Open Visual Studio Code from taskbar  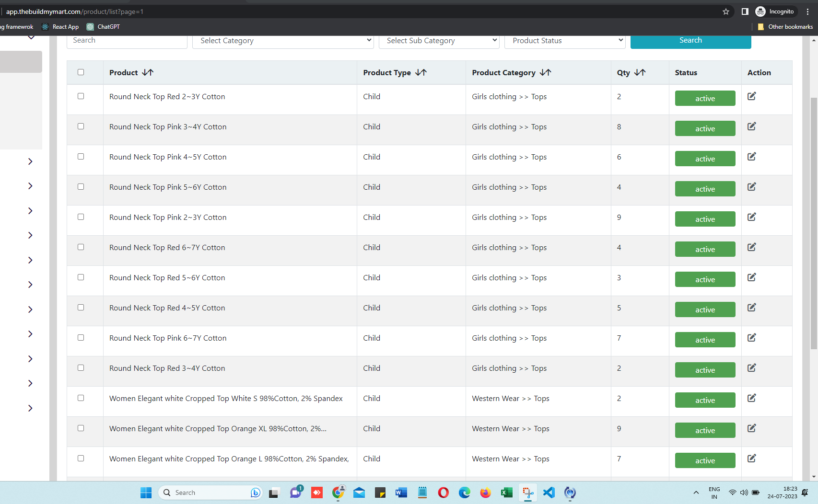click(x=549, y=493)
